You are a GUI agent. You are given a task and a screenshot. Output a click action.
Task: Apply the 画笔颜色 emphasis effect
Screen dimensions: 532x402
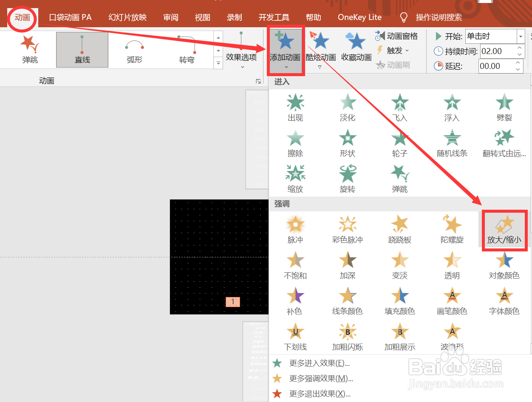(452, 302)
